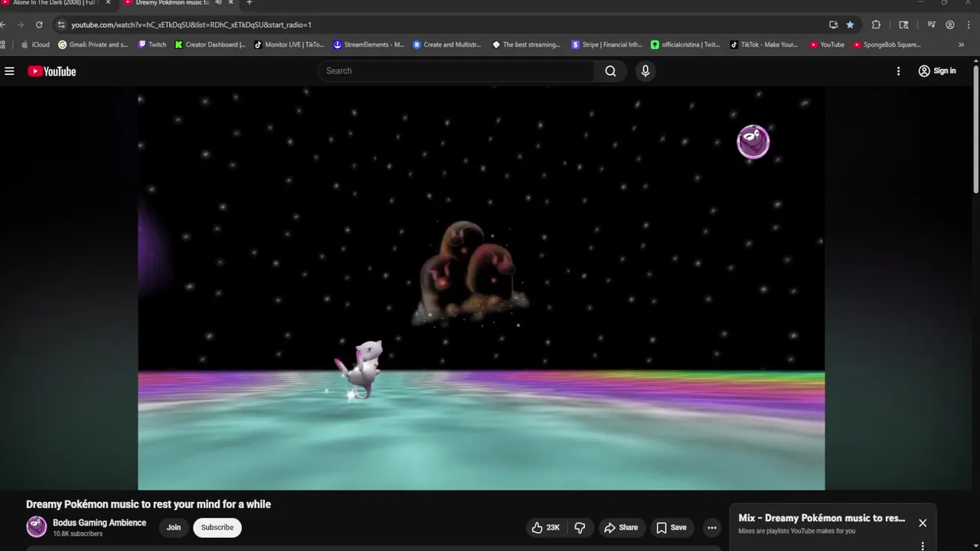Reload the page with refresh icon
The image size is (980, 551).
39,24
